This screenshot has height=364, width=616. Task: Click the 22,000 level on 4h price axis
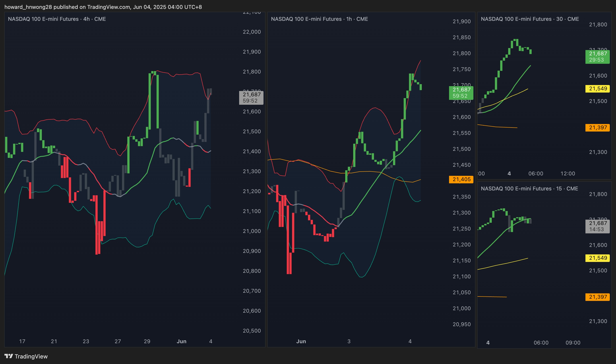click(252, 32)
